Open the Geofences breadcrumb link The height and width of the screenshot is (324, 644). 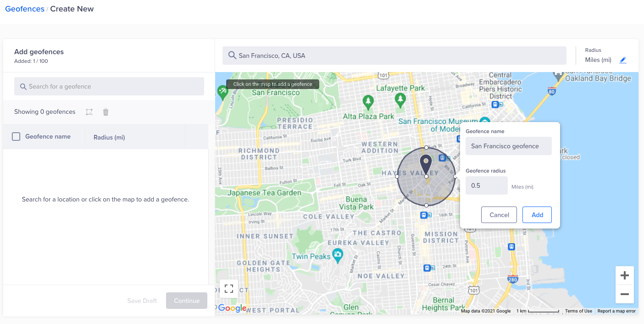tap(25, 9)
